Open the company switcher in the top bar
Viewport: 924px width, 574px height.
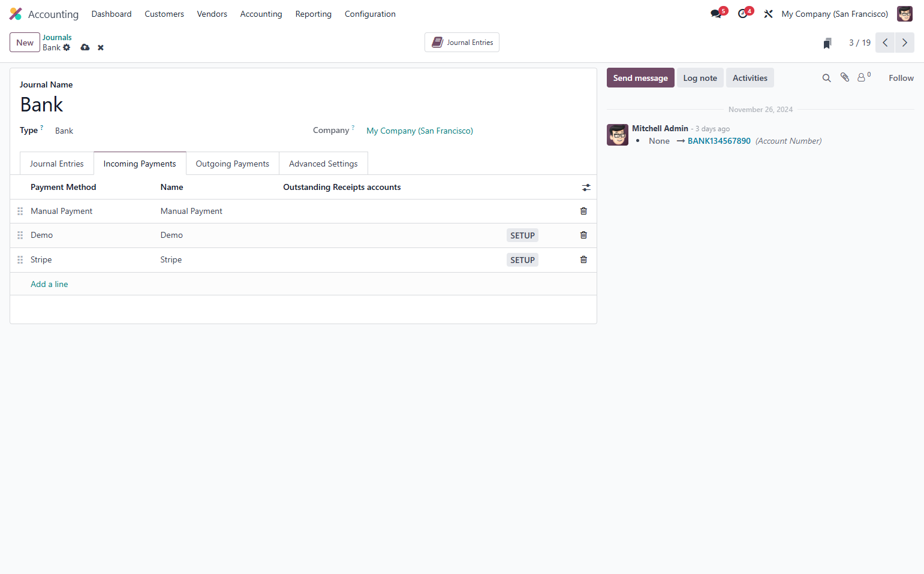835,14
